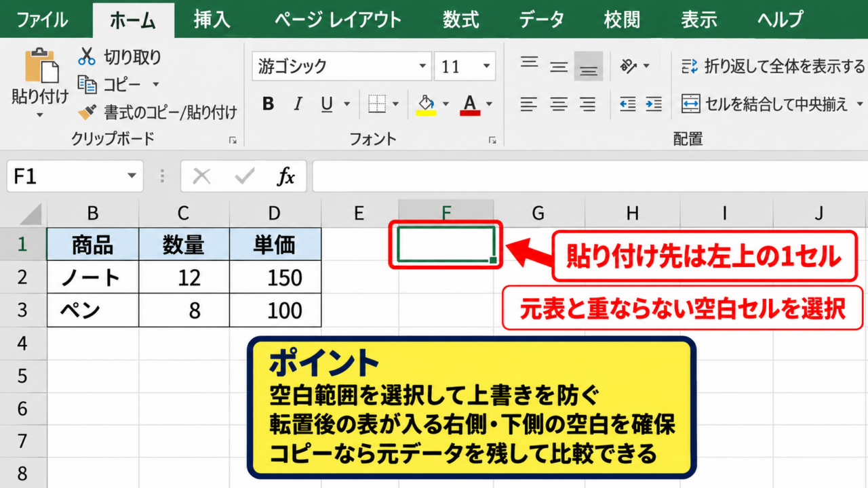Click Merge and Center (セルを結合して中央揃え)
The image size is (868, 488).
coord(765,104)
